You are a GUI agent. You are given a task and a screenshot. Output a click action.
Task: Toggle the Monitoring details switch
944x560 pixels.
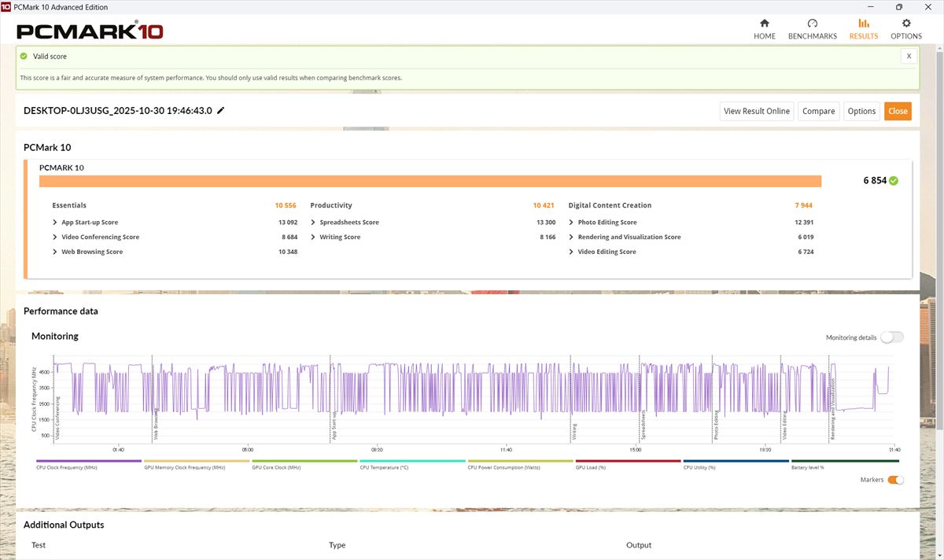[892, 337]
